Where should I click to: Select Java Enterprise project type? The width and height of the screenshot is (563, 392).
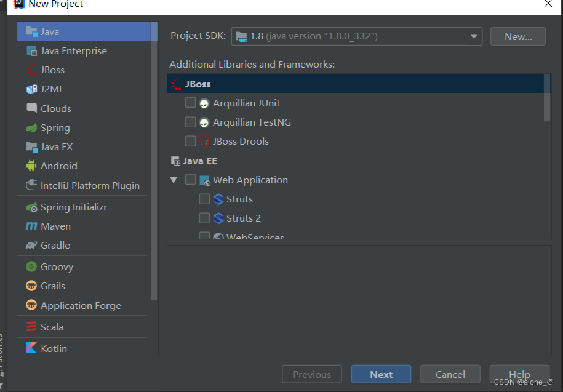84,50
